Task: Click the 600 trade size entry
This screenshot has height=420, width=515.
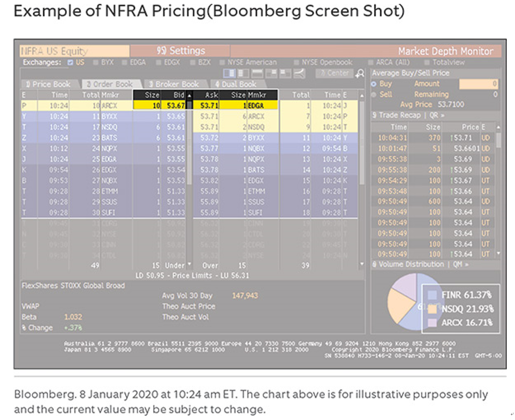Action: 434,201
